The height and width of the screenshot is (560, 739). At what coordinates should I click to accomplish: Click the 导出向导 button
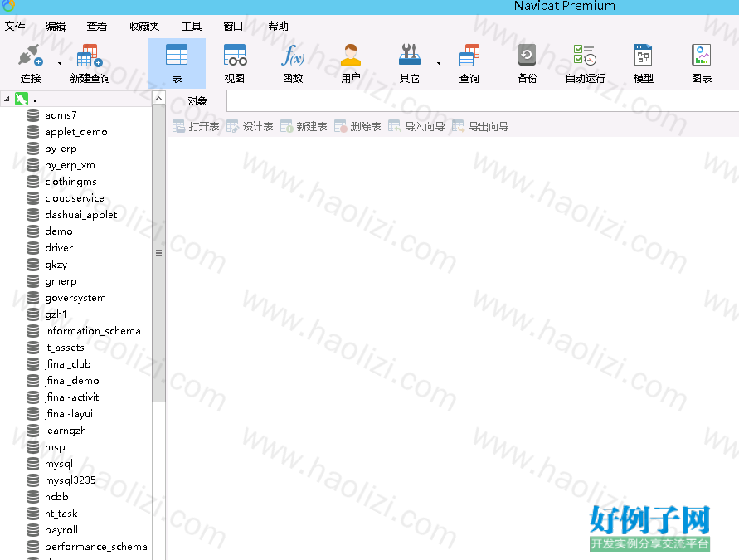[x=480, y=126]
